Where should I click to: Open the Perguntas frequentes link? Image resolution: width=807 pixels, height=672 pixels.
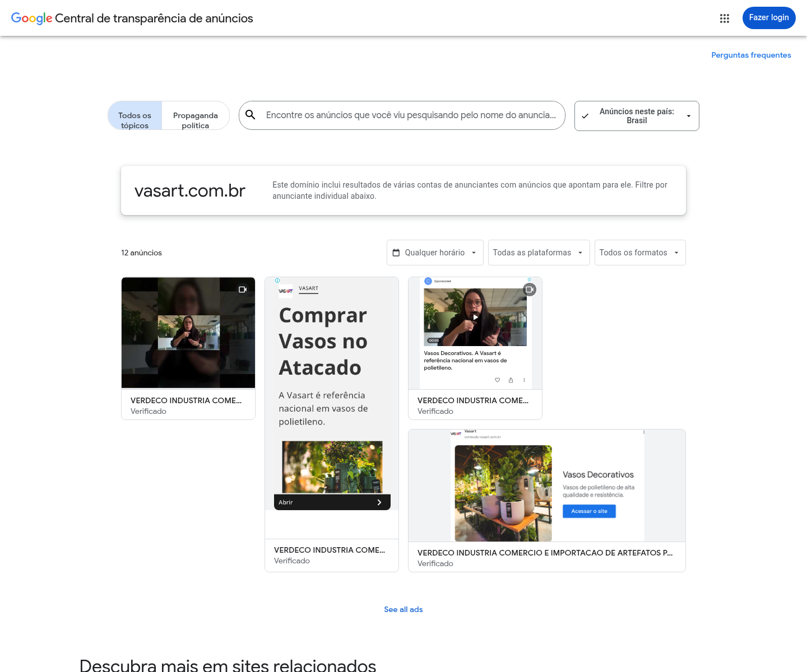click(751, 55)
